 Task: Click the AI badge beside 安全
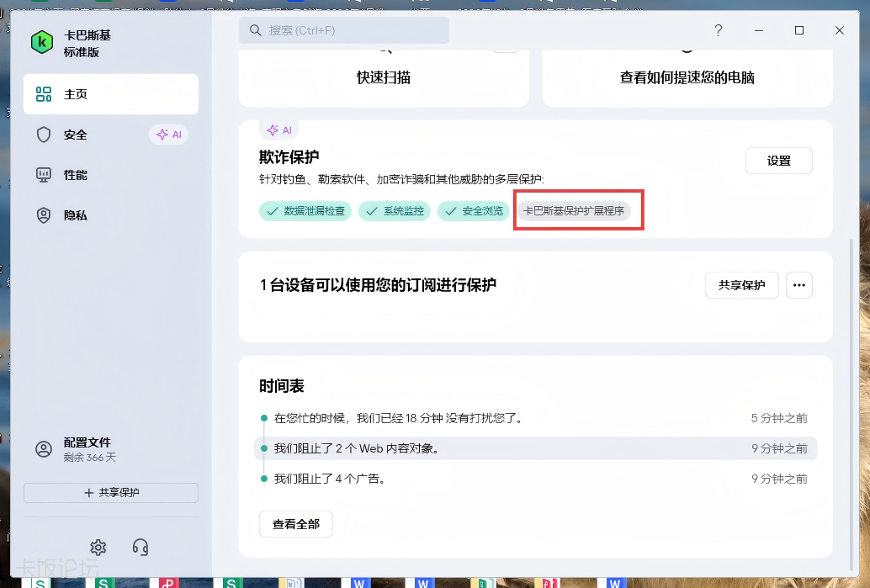168,135
